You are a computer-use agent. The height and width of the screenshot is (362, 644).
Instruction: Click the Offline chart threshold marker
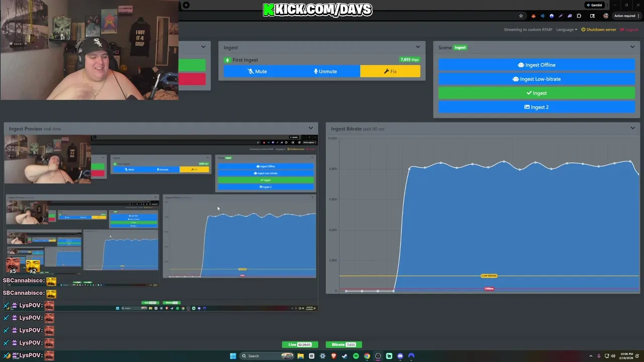[x=489, y=289]
